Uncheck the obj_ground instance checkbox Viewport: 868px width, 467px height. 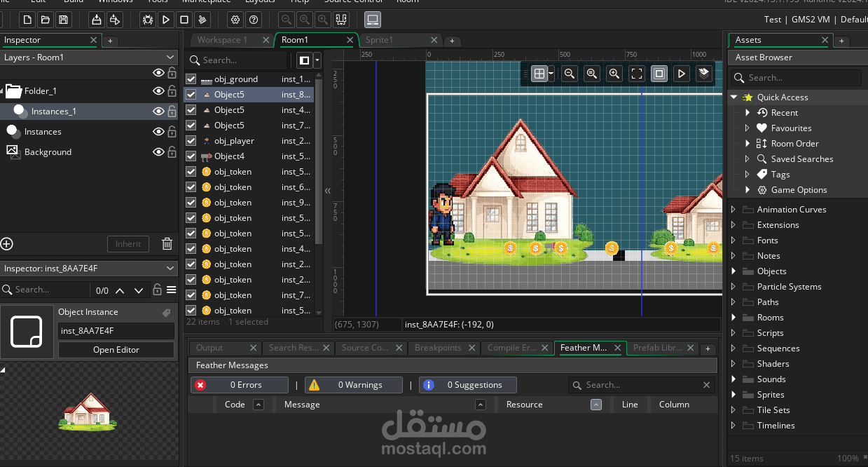coord(191,79)
